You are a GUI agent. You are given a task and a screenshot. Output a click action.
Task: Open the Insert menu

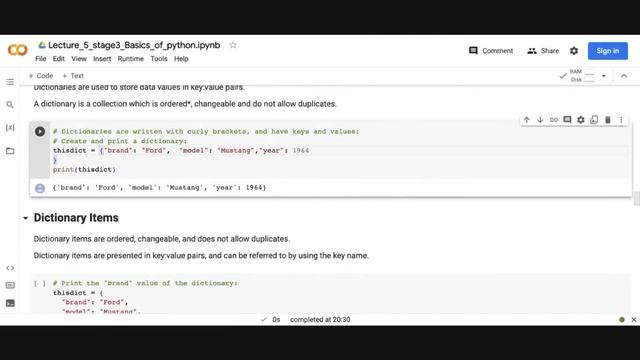[102, 59]
